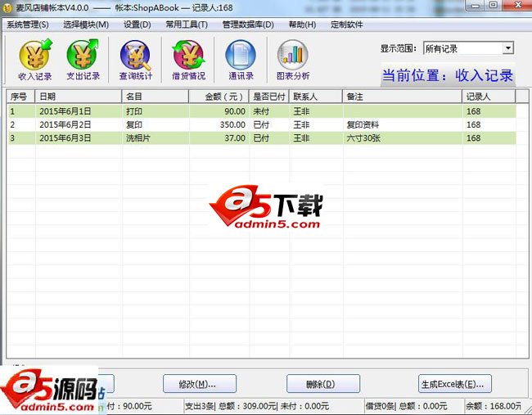Image resolution: width=532 pixels, height=415 pixels.
Task: Click the 当前位置：收入记录 label
Action: (x=448, y=75)
